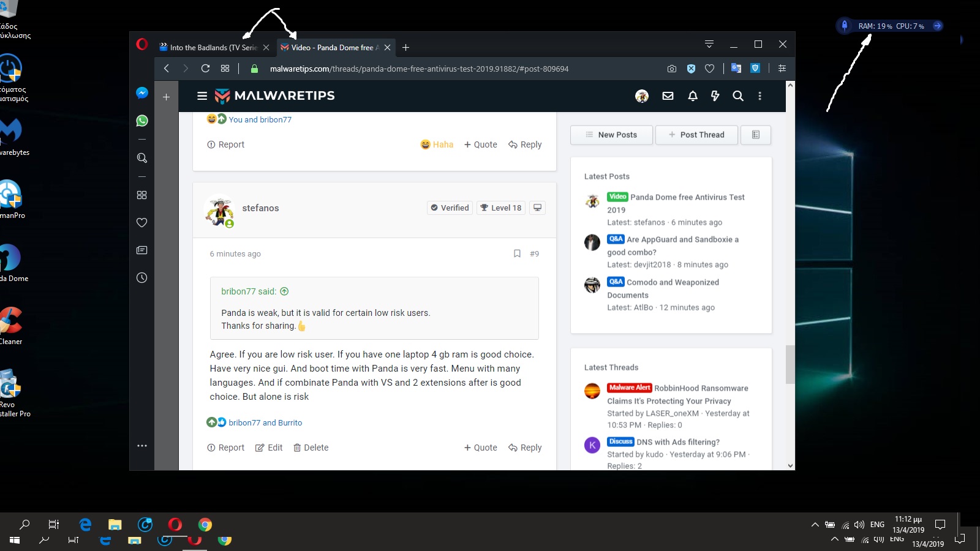Open WhatsApp in Opera sidebar
Screen dimensions: 980x551
142,121
